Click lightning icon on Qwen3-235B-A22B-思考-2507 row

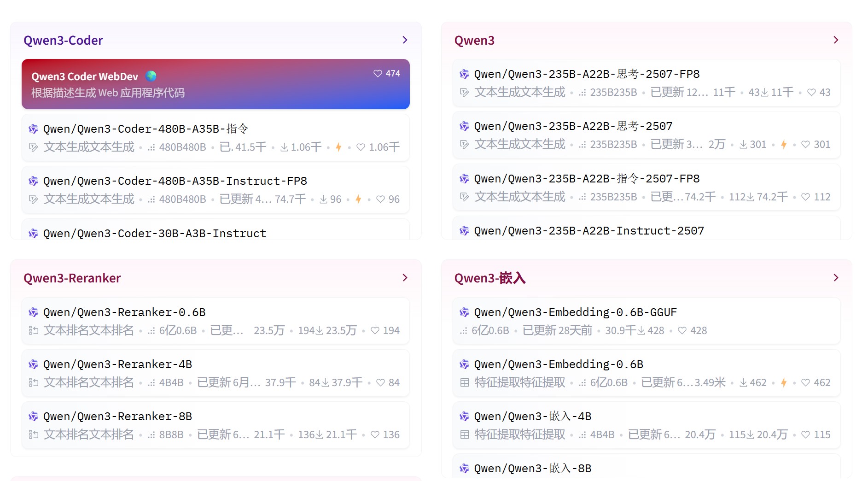click(784, 145)
